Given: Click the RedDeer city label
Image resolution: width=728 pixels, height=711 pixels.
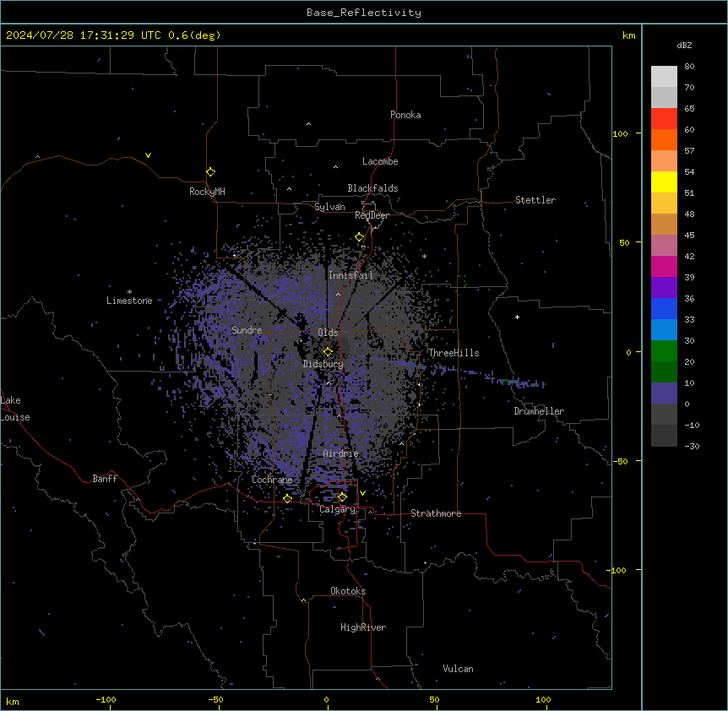Looking at the screenshot, I should 372,215.
